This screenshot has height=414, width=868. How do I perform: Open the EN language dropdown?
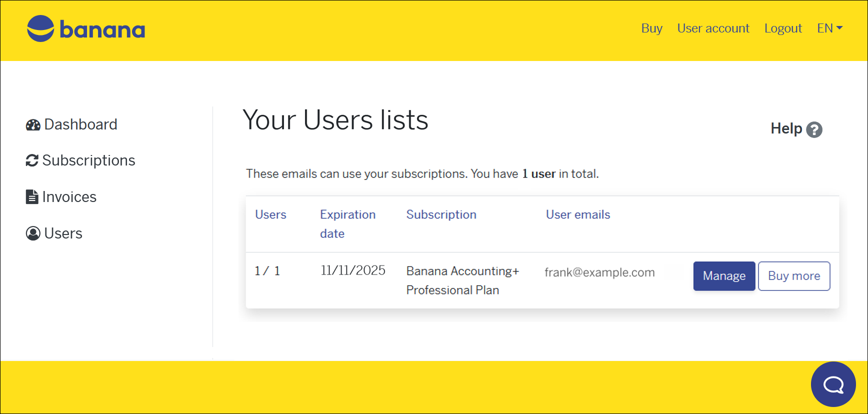[829, 28]
